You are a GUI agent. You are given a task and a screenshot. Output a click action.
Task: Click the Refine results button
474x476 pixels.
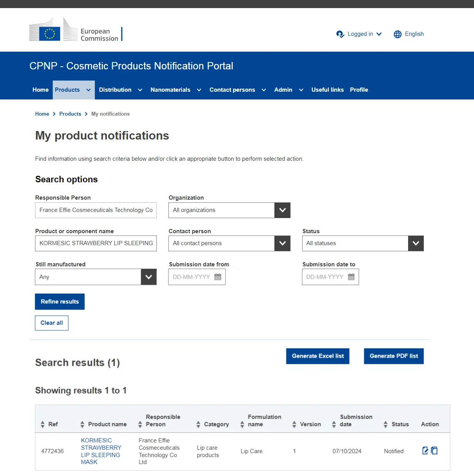[x=60, y=302]
